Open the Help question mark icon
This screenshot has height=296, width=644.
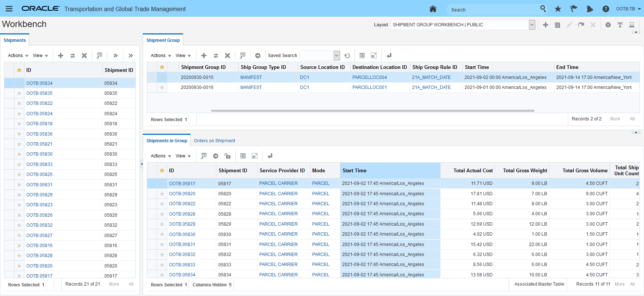click(x=606, y=9)
